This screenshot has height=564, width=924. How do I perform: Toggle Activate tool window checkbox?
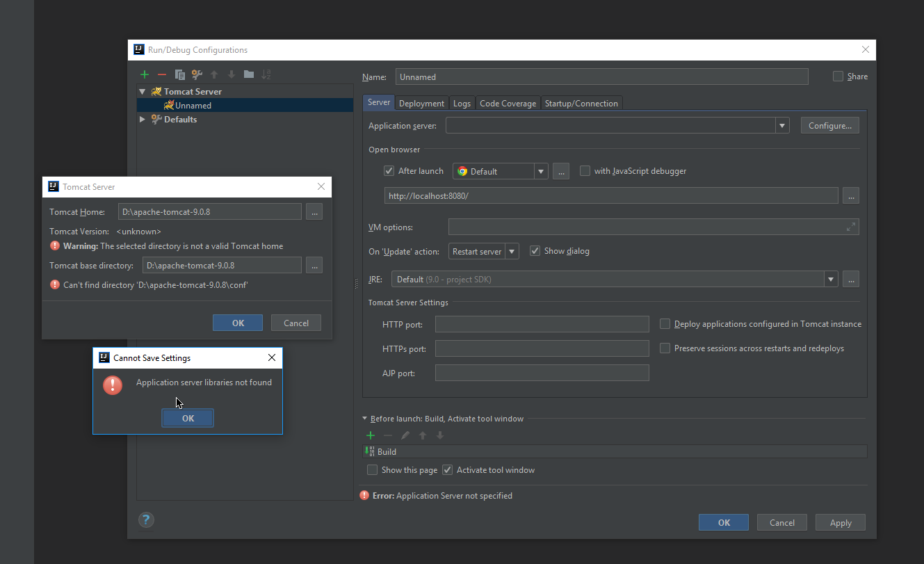[448, 470]
